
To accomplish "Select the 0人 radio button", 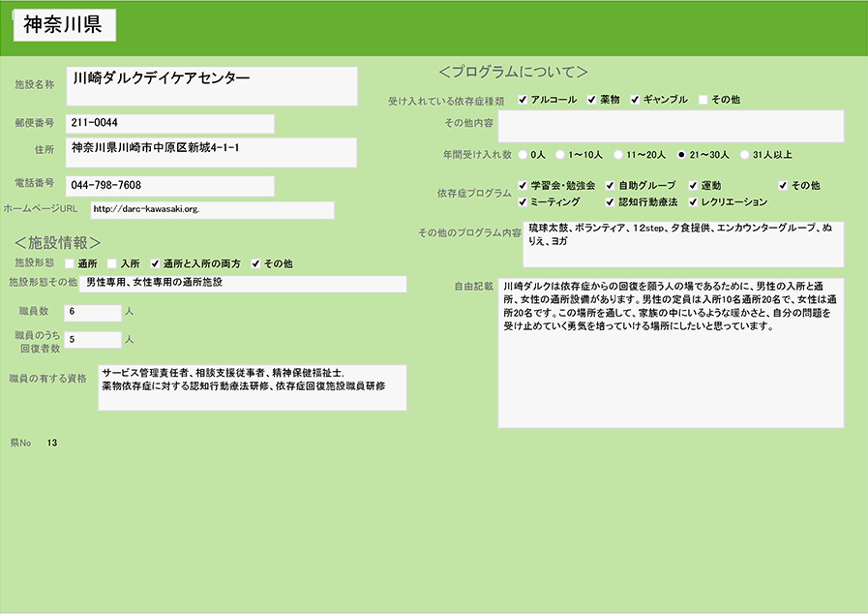I will click(x=524, y=154).
